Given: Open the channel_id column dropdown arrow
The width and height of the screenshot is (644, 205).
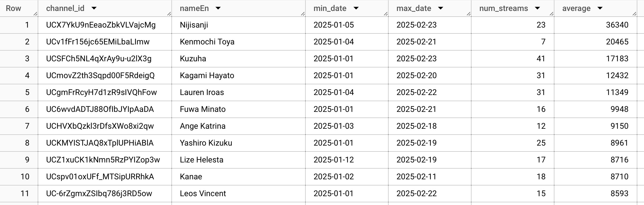Looking at the screenshot, I should [x=94, y=8].
